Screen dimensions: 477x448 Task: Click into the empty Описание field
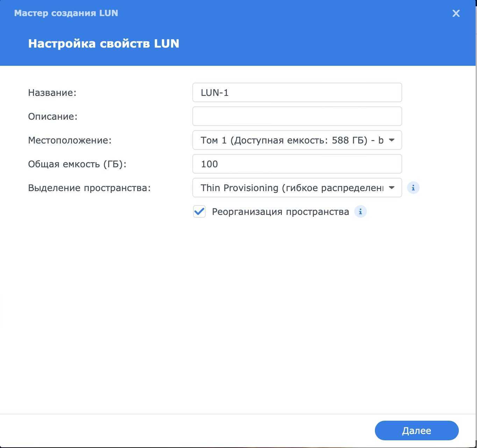click(x=297, y=117)
